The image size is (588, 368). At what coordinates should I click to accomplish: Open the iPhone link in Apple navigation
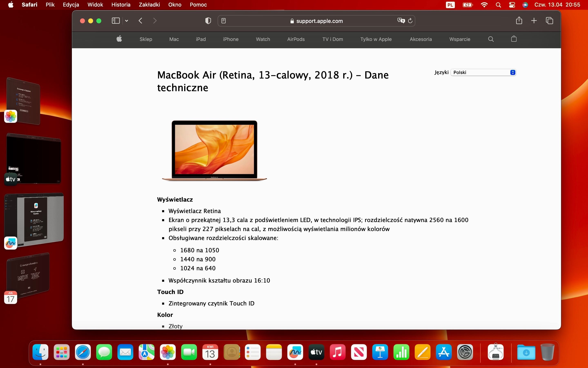pyautogui.click(x=231, y=39)
